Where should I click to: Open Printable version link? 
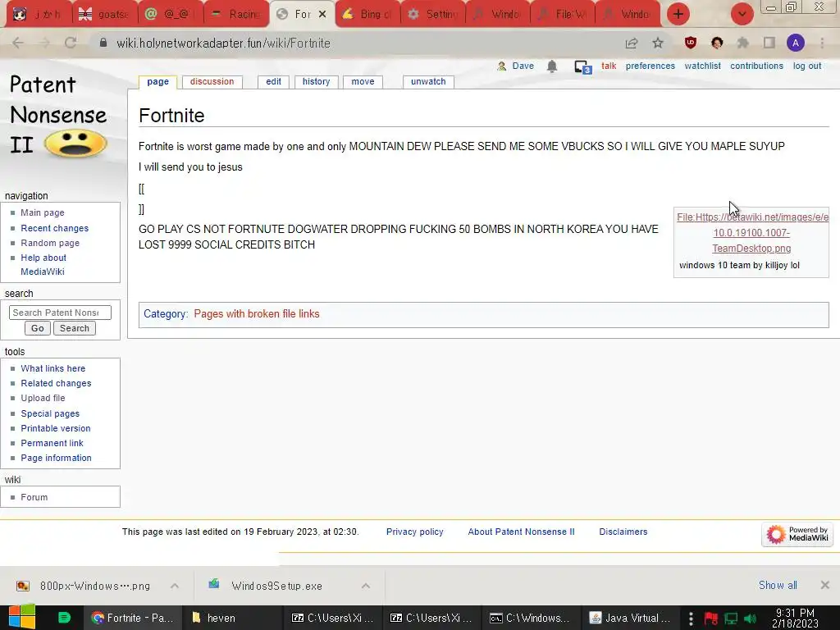tap(56, 428)
